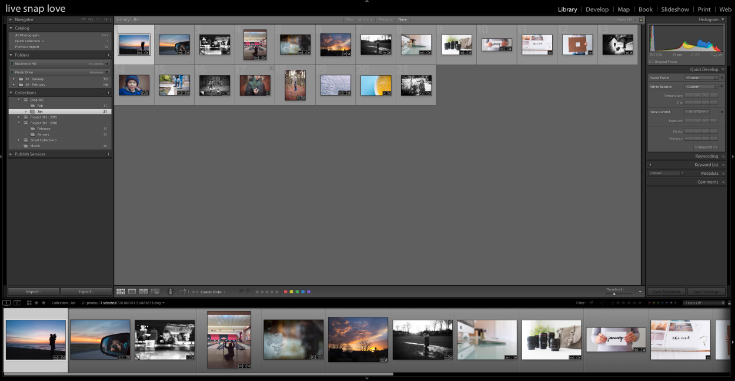The image size is (735, 381).
Task: Adjust the Thumbnails size slider
Action: 614,293
